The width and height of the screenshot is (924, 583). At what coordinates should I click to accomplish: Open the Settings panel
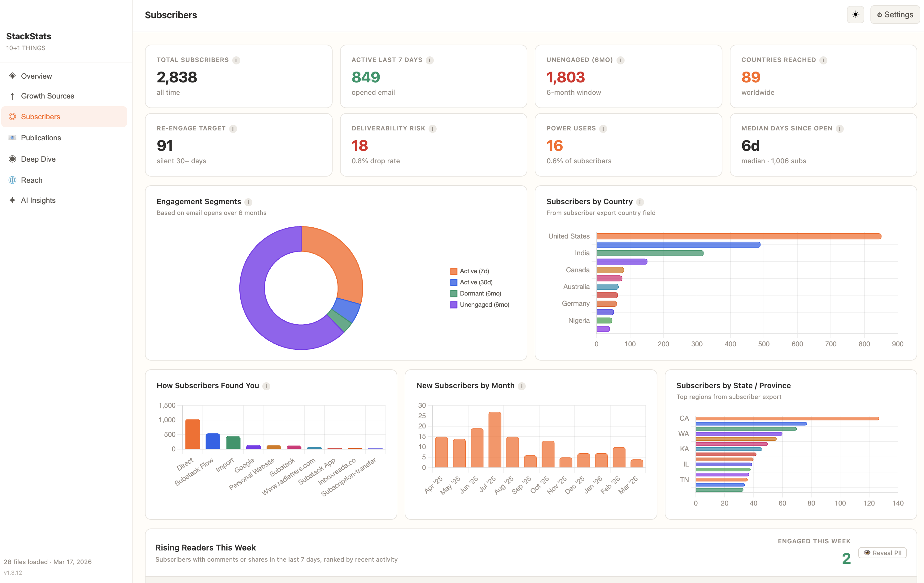tap(895, 14)
